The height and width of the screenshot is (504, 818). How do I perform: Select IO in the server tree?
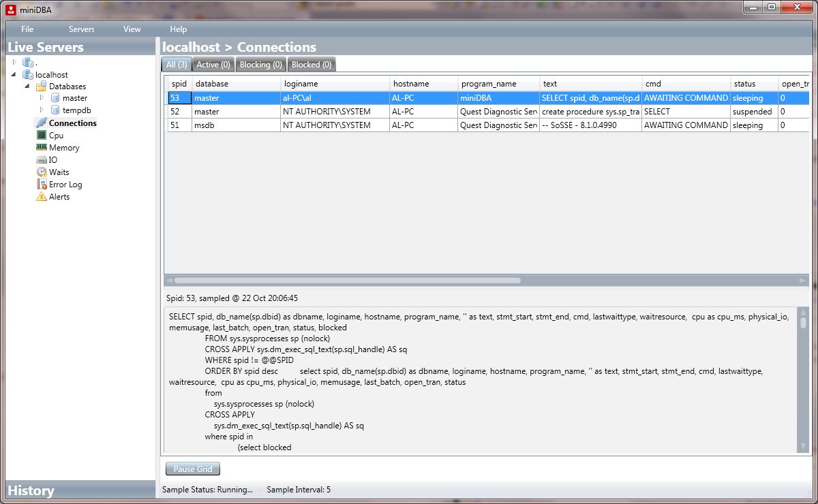[x=53, y=160]
